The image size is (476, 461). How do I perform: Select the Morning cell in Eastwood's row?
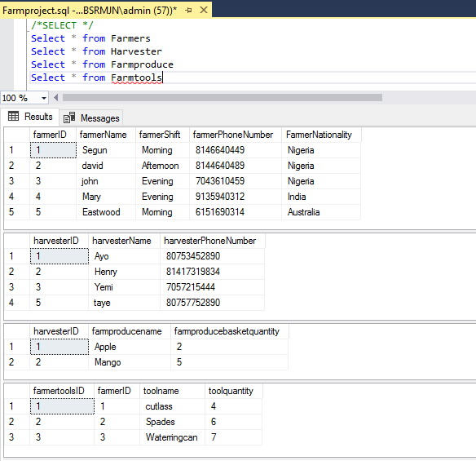[x=163, y=212]
